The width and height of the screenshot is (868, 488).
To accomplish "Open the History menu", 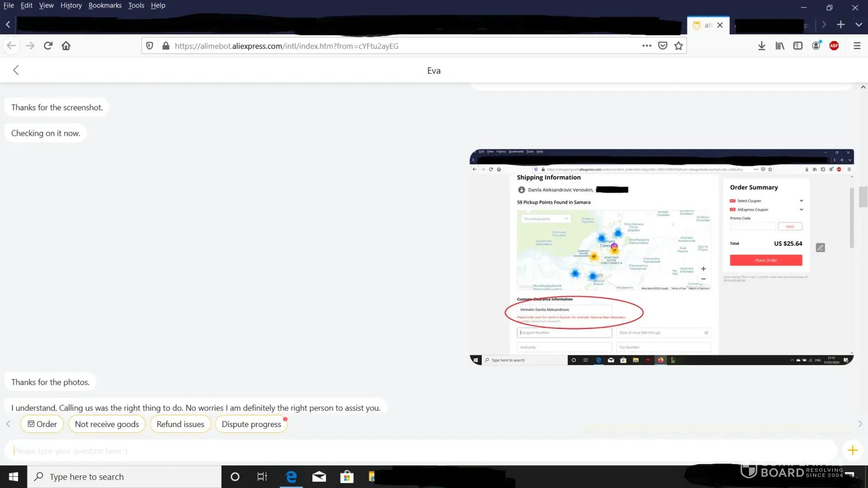I will tap(71, 5).
